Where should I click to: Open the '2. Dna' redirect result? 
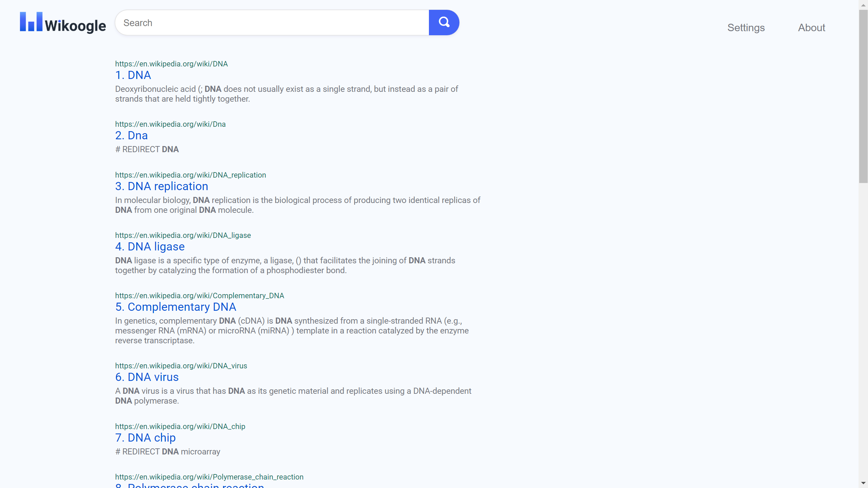131,136
